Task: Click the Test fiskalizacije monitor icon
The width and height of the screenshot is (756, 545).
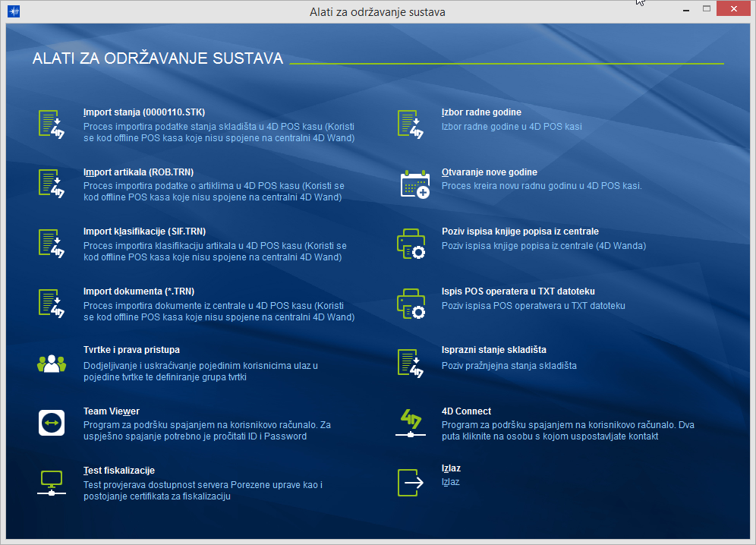Action: 51,484
